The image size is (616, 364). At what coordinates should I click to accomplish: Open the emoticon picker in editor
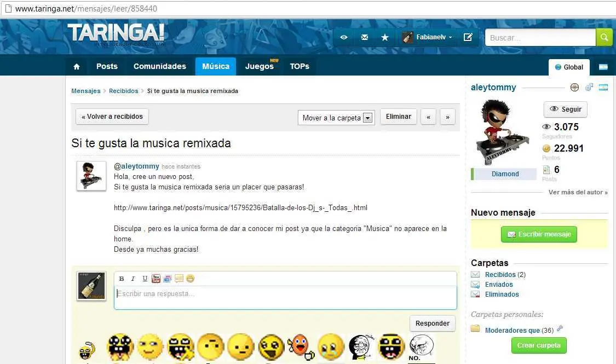pyautogui.click(x=190, y=279)
